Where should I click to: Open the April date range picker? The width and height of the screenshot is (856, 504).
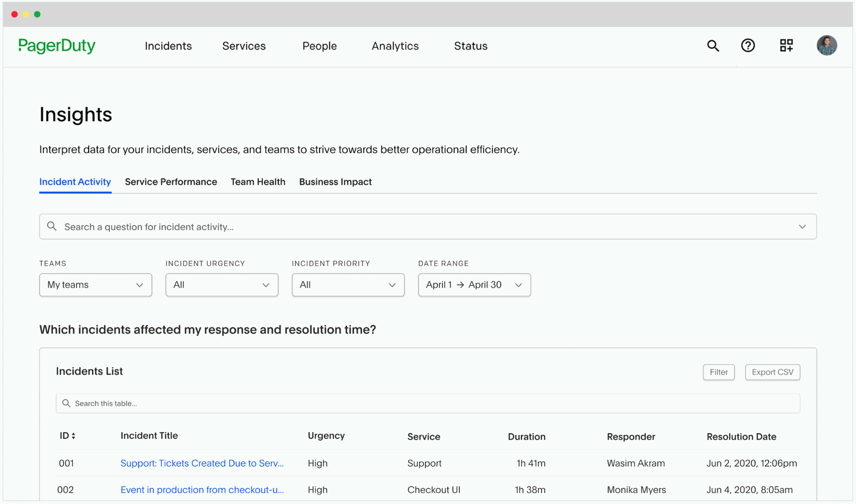[x=474, y=285]
